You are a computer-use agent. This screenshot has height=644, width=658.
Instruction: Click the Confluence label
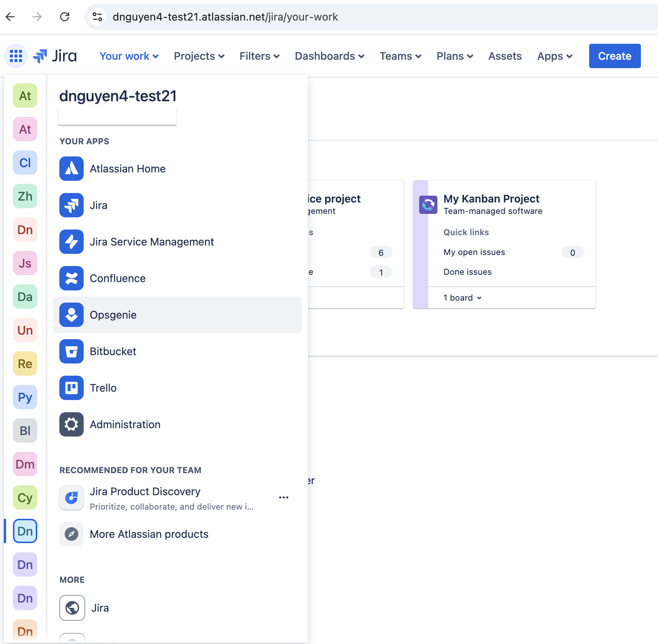click(x=118, y=278)
